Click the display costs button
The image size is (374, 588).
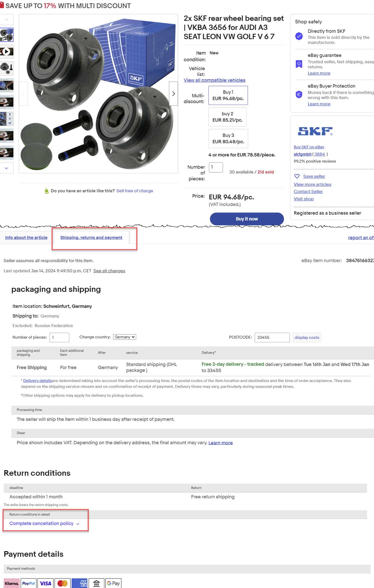coord(307,338)
